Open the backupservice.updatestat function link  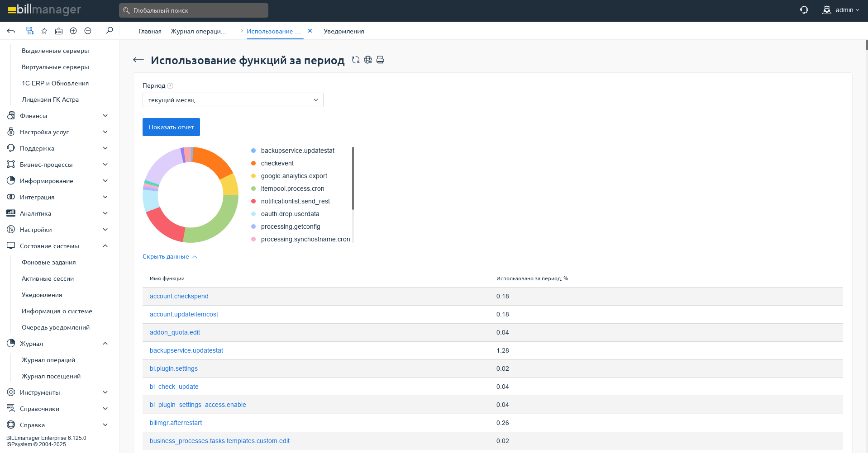coord(186,350)
